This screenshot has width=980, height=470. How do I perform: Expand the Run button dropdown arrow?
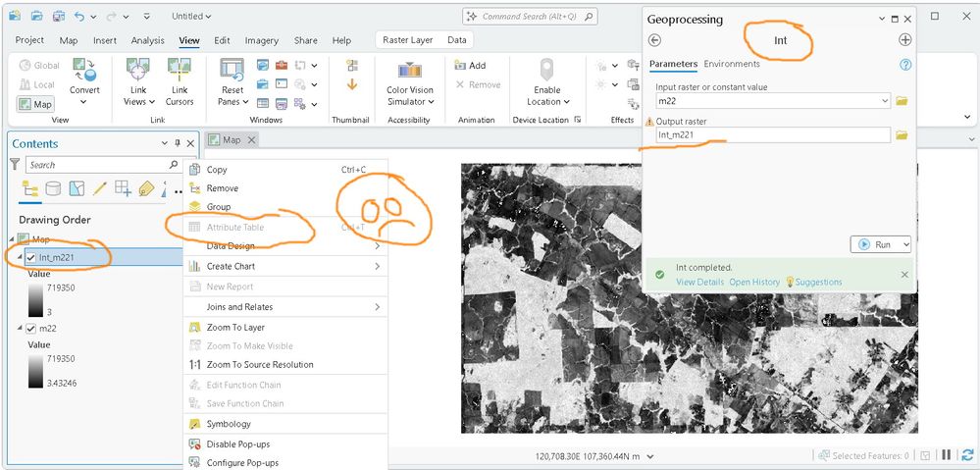pos(905,245)
